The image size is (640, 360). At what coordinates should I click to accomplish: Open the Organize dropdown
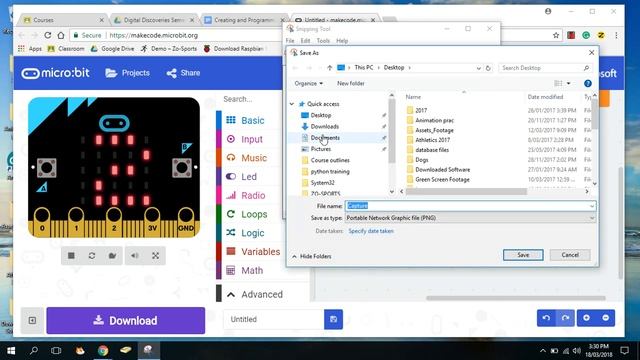pyautogui.click(x=309, y=83)
